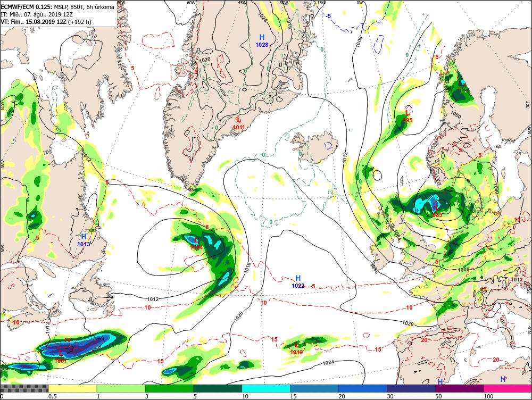This screenshot has height=400, width=532.
Task: Pick the steel blue 15–20 legend swatch
Action: 314,388
